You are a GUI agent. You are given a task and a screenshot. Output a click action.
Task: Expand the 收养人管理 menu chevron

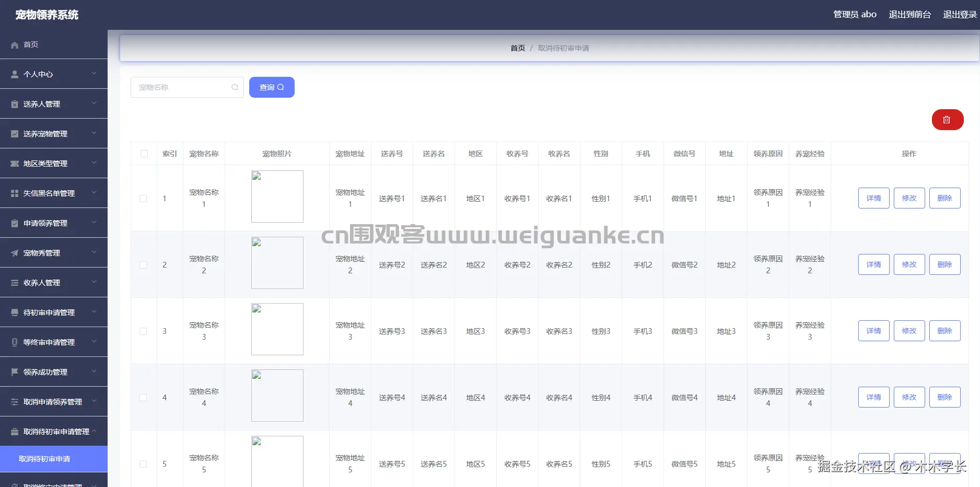coord(94,282)
